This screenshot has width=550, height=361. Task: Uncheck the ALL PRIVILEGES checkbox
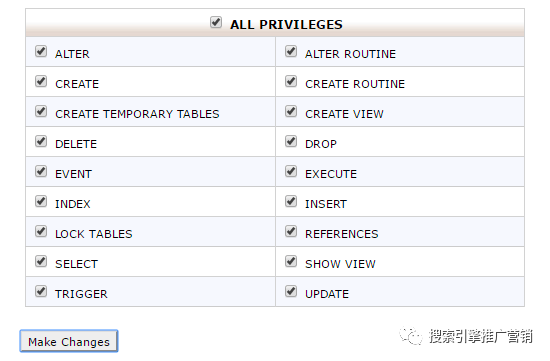[x=216, y=22]
